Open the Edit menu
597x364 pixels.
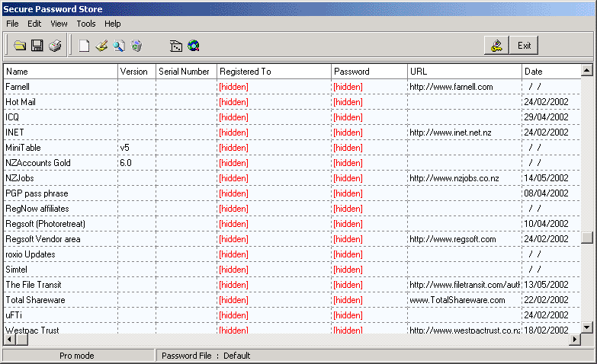click(x=34, y=24)
